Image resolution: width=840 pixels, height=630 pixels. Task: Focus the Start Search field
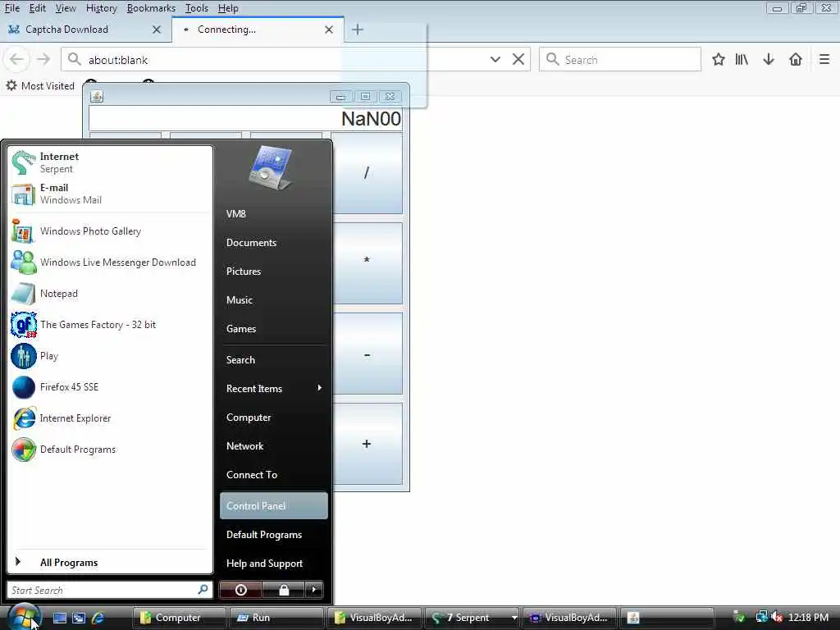pyautogui.click(x=110, y=590)
